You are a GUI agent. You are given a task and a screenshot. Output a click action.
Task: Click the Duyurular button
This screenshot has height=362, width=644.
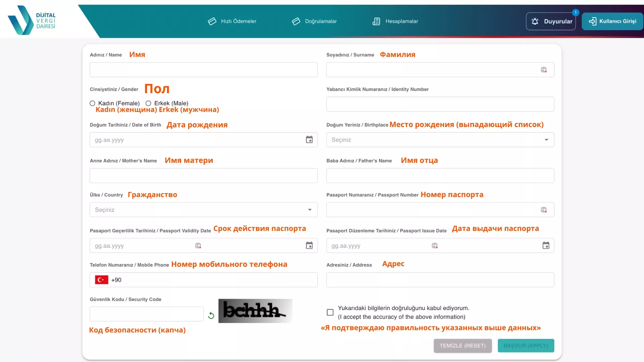coord(551,21)
